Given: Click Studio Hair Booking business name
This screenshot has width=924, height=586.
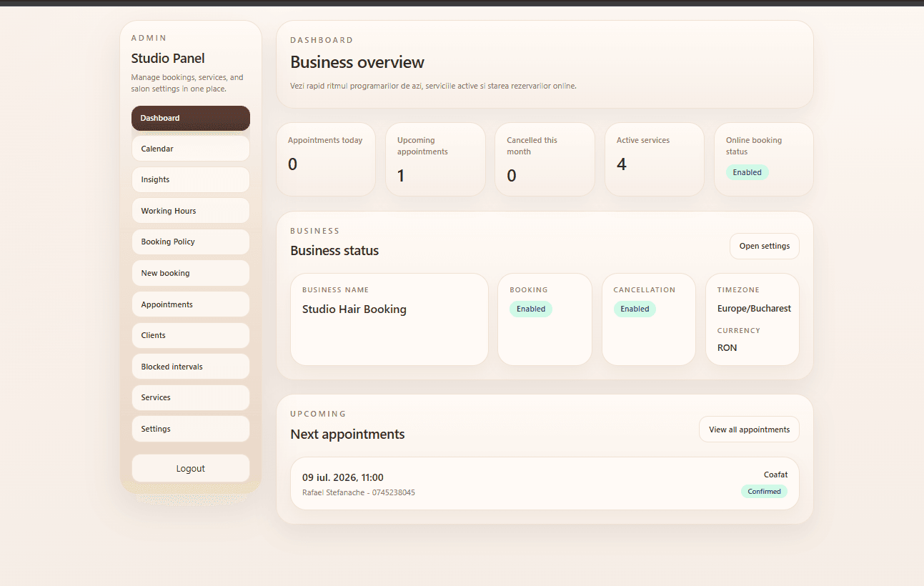Looking at the screenshot, I should [x=354, y=309].
